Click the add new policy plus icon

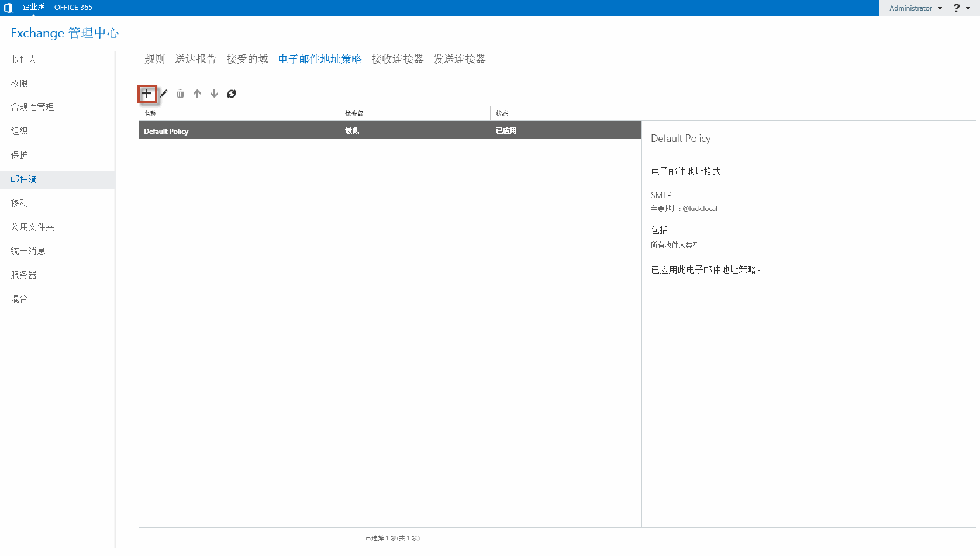[147, 94]
